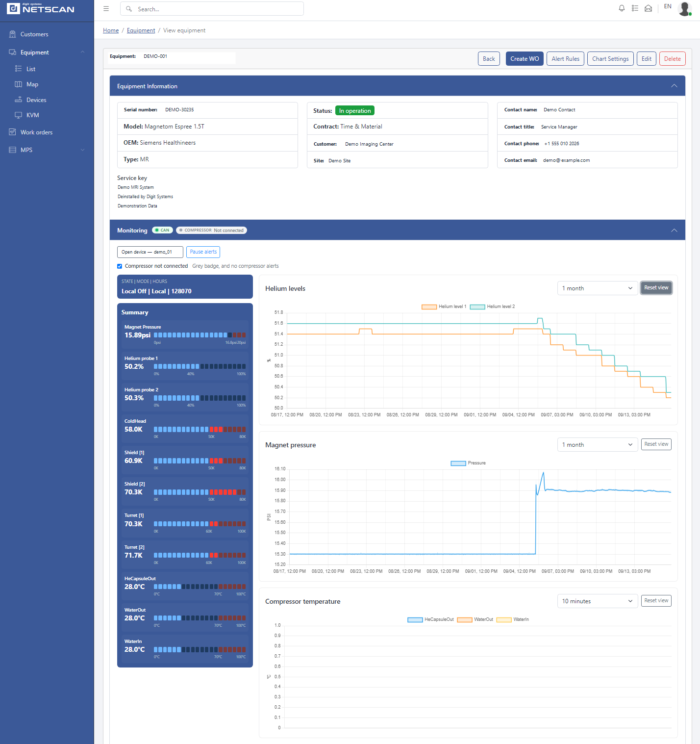Expand the MPS sidebar submenu chevron
The image size is (700, 744).
[x=83, y=150]
